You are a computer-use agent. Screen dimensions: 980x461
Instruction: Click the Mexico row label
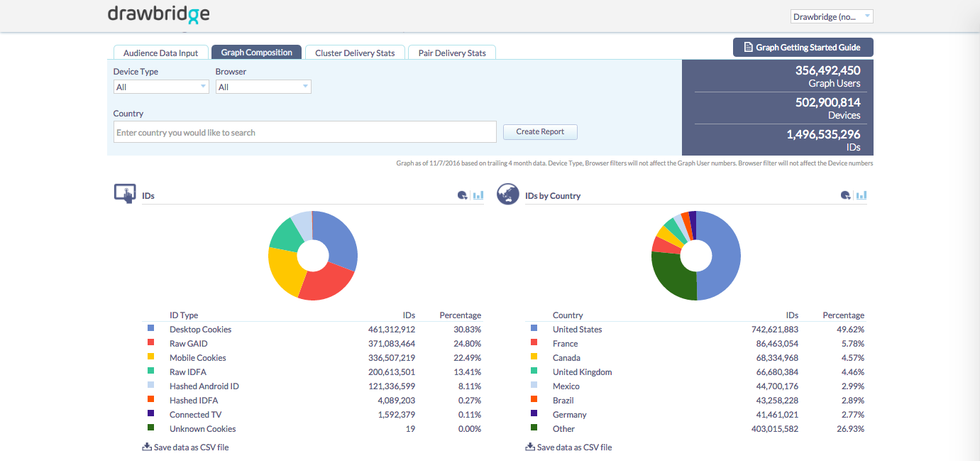[x=566, y=386]
